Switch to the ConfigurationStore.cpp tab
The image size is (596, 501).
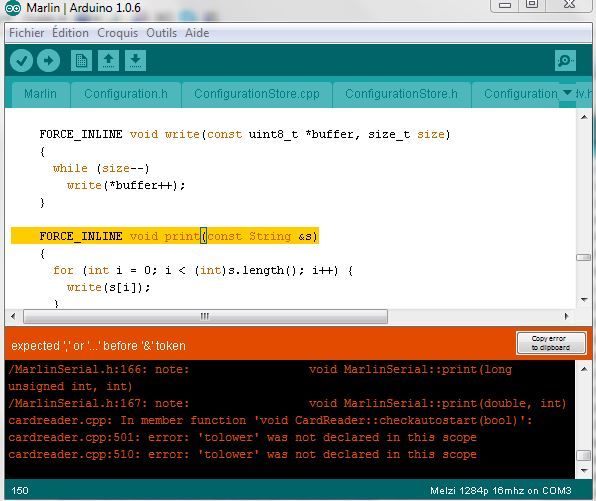257,94
